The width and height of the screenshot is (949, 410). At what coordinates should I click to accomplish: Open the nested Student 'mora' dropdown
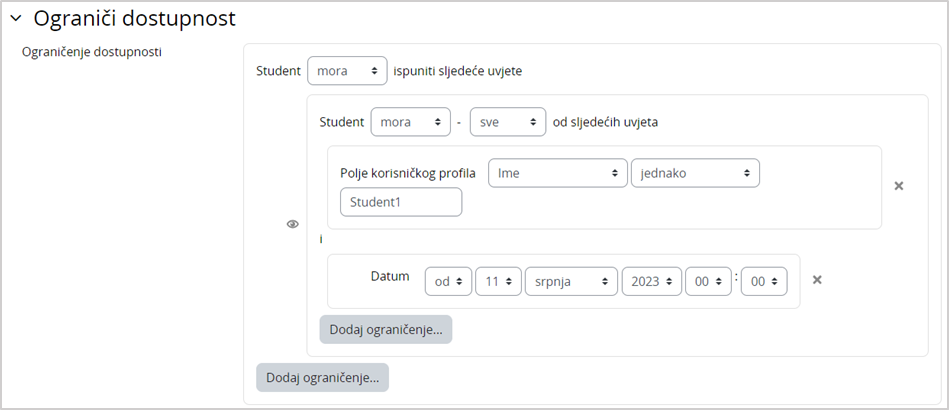click(410, 122)
